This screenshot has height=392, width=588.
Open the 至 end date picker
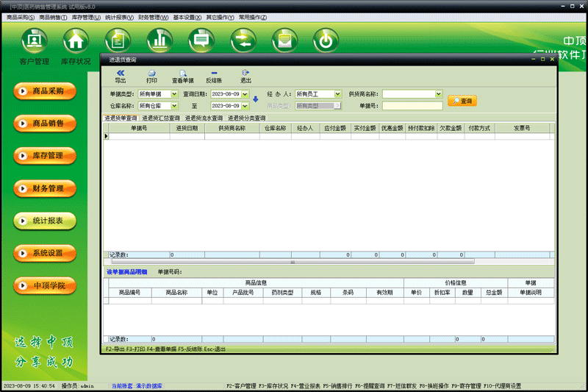click(x=245, y=106)
